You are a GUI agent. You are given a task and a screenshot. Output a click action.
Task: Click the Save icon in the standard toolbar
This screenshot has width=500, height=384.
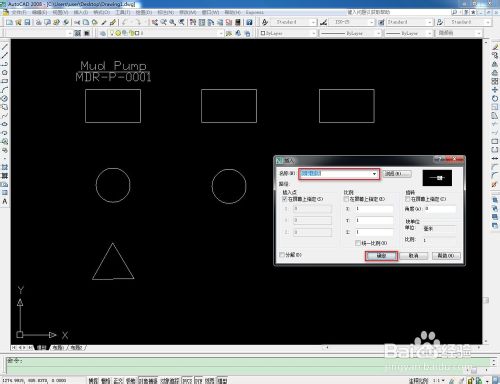pos(28,22)
